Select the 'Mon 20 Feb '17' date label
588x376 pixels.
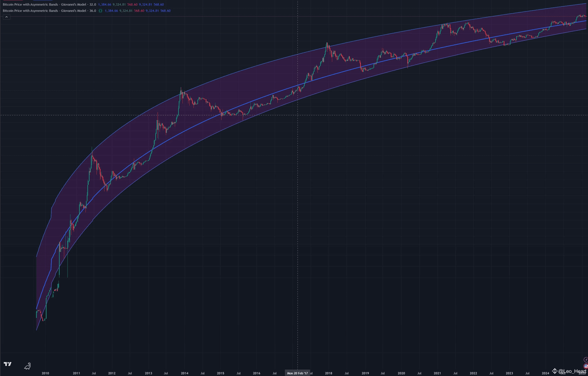[x=298, y=373]
